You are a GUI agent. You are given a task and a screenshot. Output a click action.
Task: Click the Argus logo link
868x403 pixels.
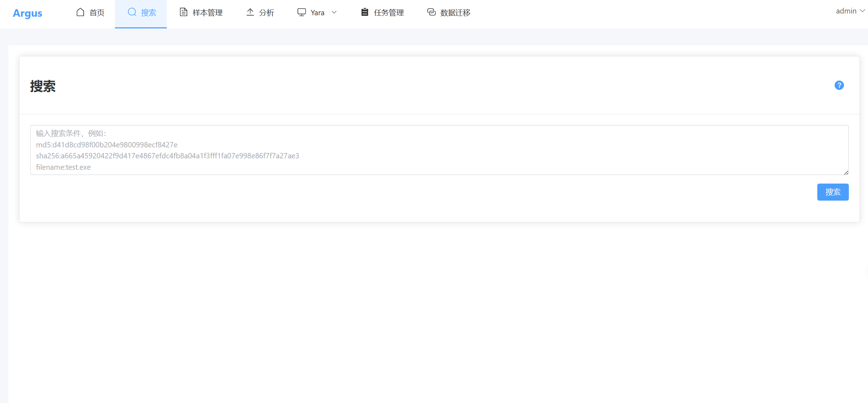point(27,13)
